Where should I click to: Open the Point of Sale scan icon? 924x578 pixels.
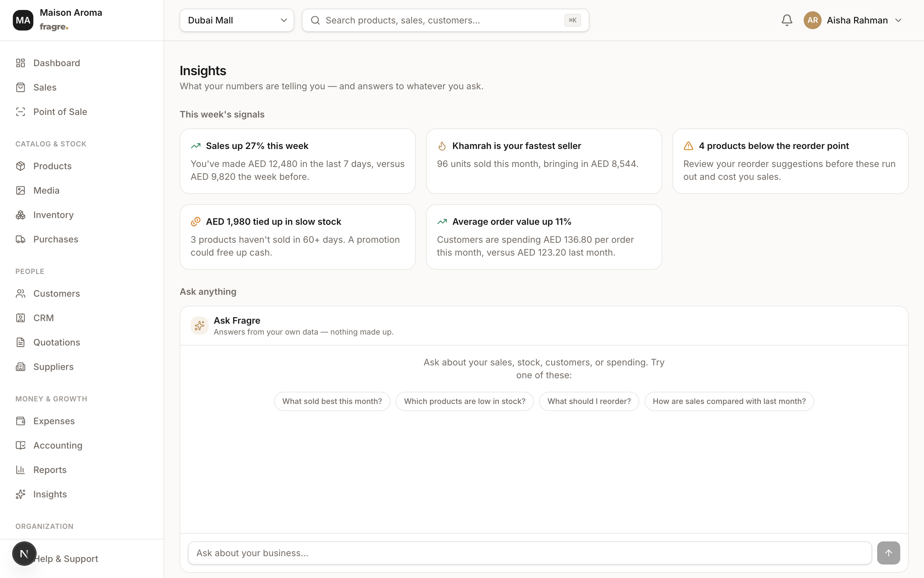21,112
